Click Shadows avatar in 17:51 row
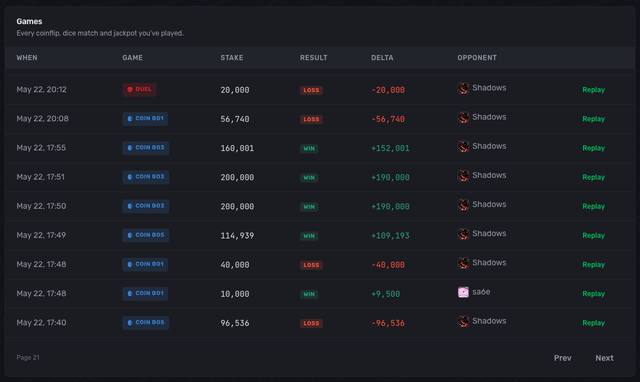Image resolution: width=640 pixels, height=382 pixels. pos(463,175)
